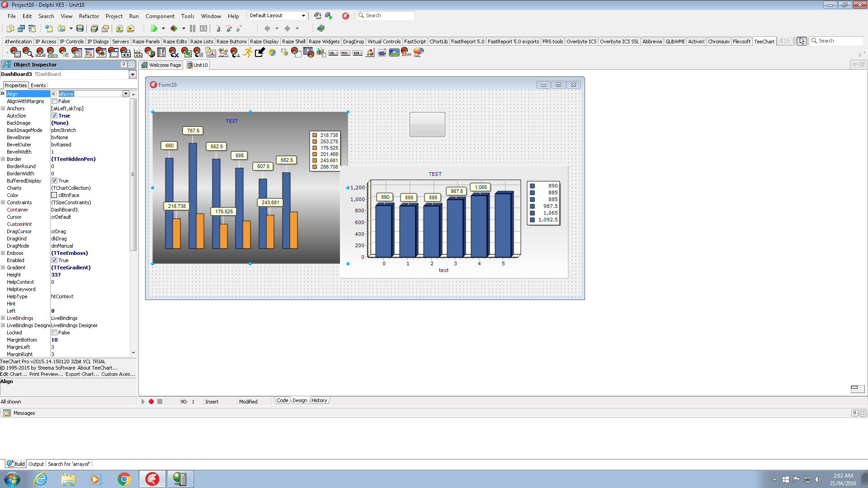868x488 pixels.
Task: Click the Pause icon in the run toolbar
Action: (x=193, y=28)
